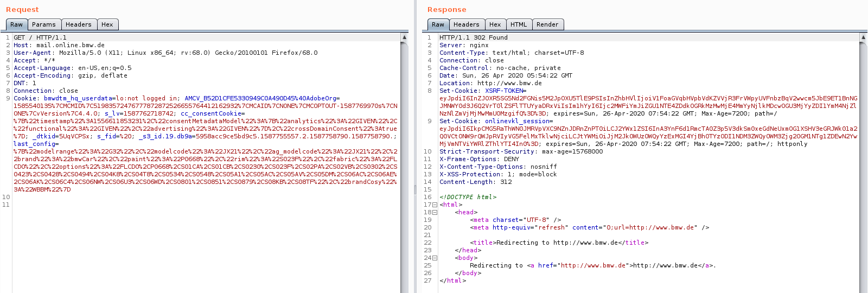Open the Params tab in Request panel
The width and height of the screenshot is (868, 293).
click(43, 24)
